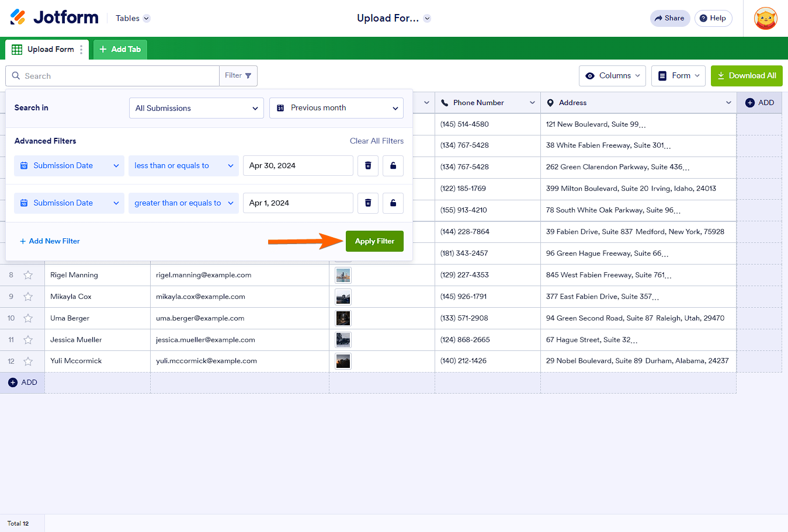Image resolution: width=788 pixels, height=532 pixels.
Task: Open the Previous month date range dropdown
Action: click(336, 108)
